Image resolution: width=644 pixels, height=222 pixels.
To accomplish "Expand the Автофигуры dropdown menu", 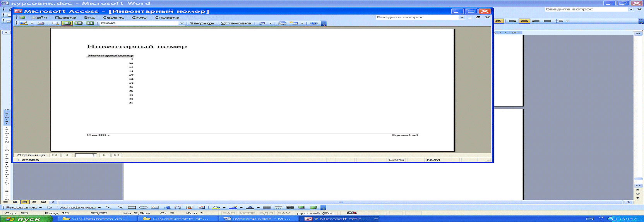I will [80, 208].
